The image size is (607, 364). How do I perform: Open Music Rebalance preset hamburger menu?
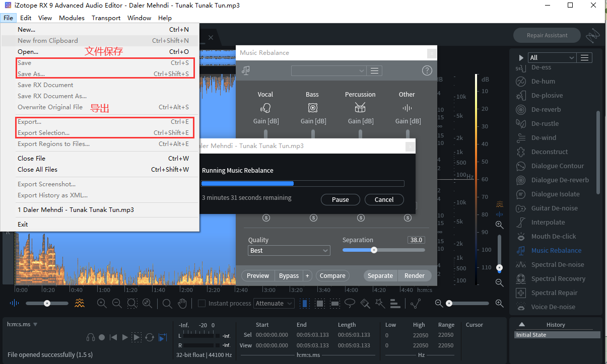click(374, 70)
